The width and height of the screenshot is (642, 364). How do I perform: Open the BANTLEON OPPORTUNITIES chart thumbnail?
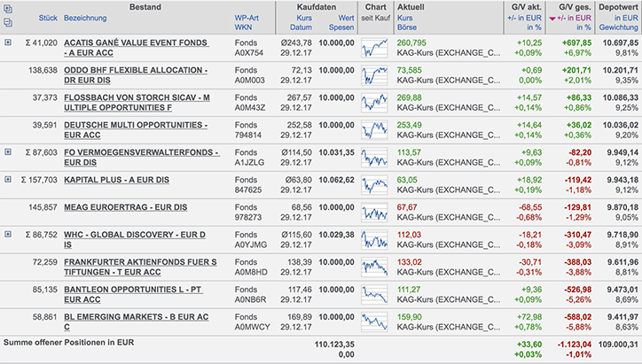click(374, 294)
